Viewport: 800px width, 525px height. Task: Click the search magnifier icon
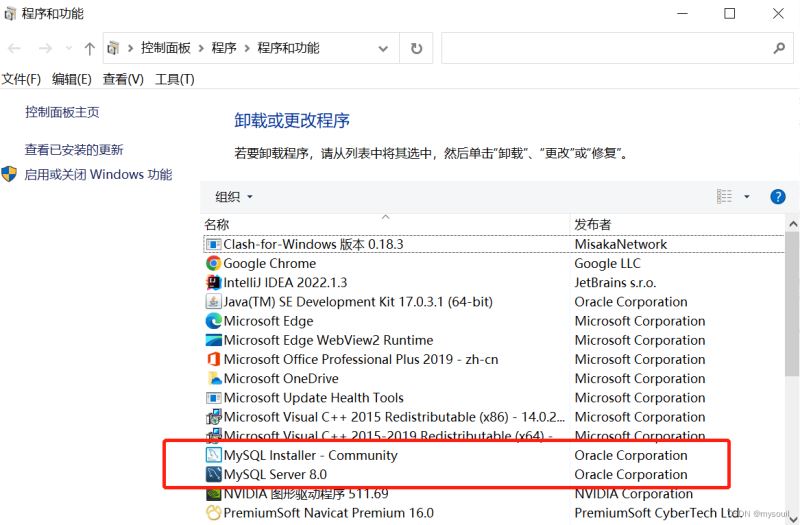pyautogui.click(x=779, y=48)
